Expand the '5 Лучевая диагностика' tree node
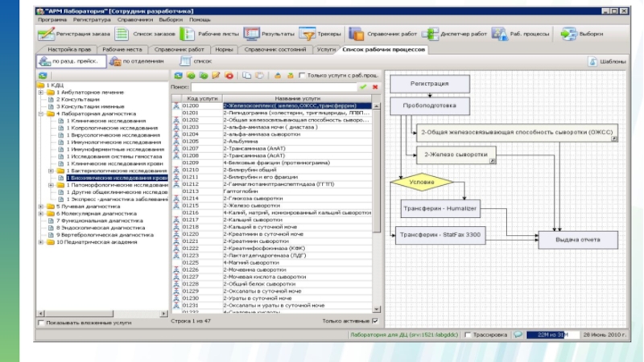This screenshot has height=362, width=644. point(41,206)
